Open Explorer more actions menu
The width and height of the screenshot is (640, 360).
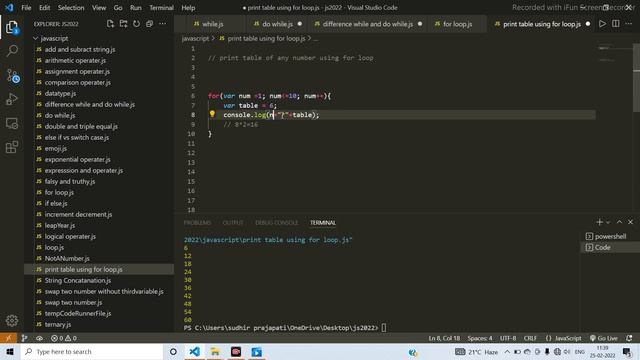point(162,24)
